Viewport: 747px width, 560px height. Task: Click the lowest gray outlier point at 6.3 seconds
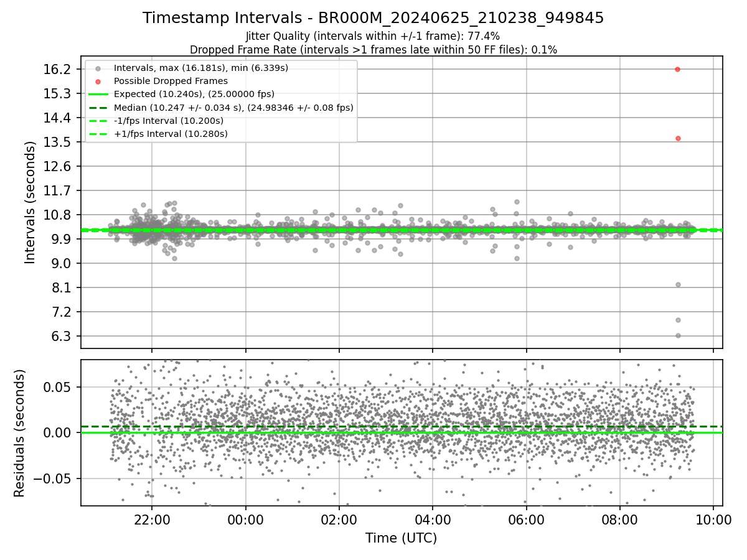678,335
